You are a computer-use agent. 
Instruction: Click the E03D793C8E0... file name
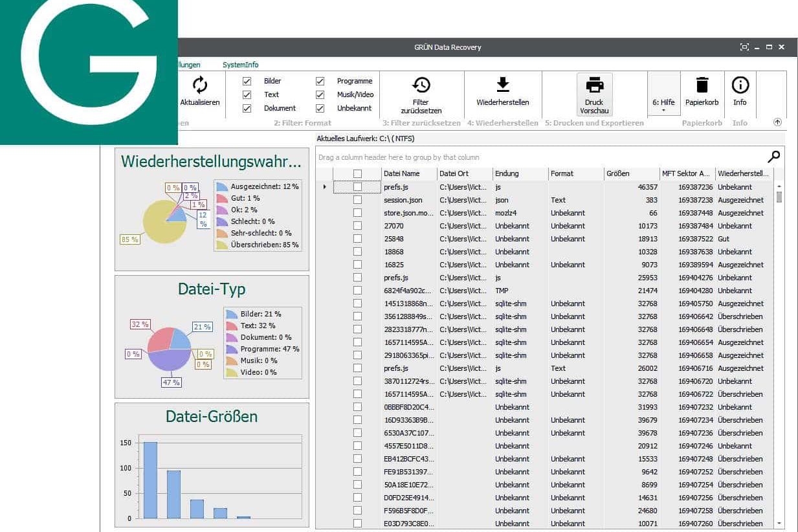409,524
